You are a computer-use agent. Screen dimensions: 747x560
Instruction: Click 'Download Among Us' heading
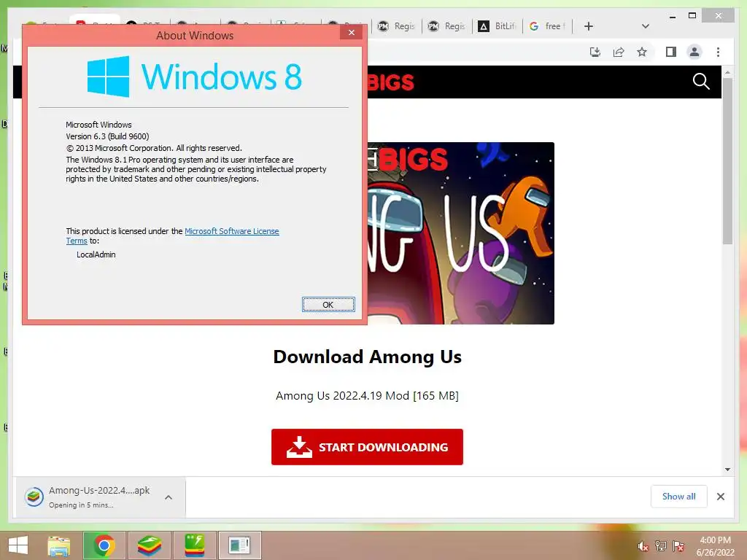[368, 356]
